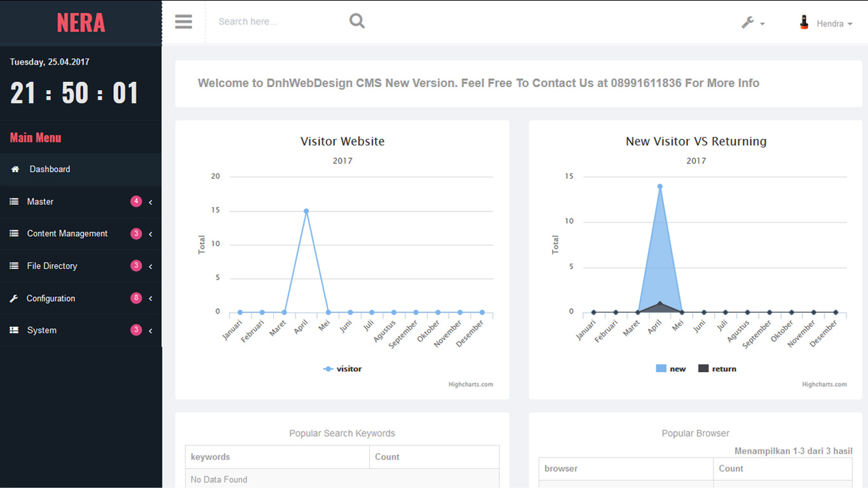Screen dimensions: 868x488
Task: Click the Hendra user avatar icon
Action: click(x=804, y=23)
